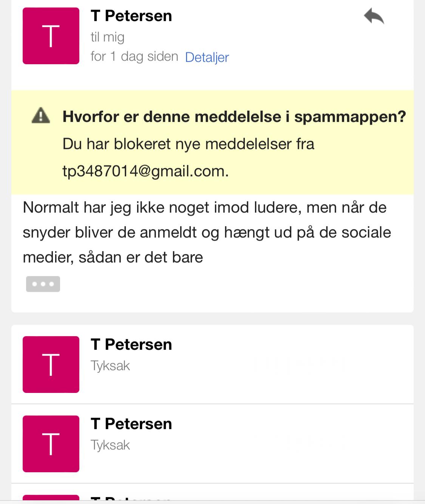Expand recipients by tapping "til mig"
Viewport: 425px width, 504px height.
[107, 37]
